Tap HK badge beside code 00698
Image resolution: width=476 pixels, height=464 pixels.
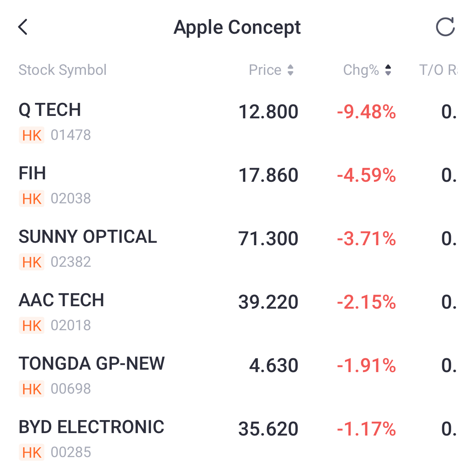pos(32,389)
